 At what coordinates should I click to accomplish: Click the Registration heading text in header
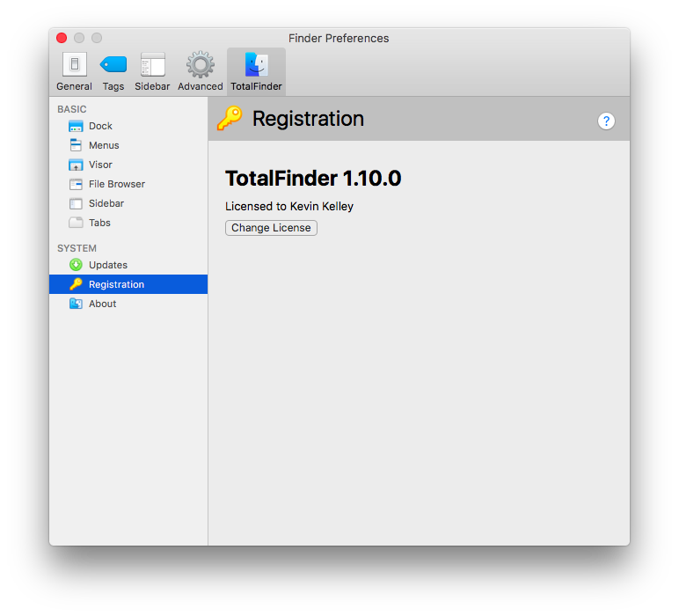pos(308,119)
